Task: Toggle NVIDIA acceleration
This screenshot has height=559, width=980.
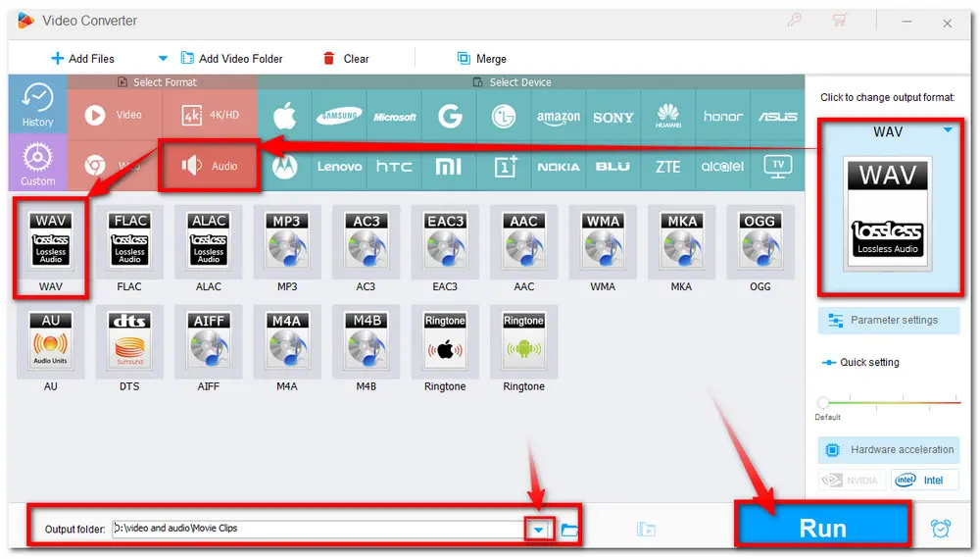Action: (x=852, y=481)
